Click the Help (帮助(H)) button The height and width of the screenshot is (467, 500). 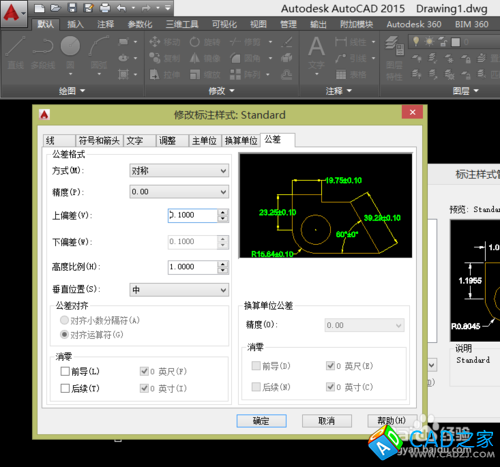392,421
